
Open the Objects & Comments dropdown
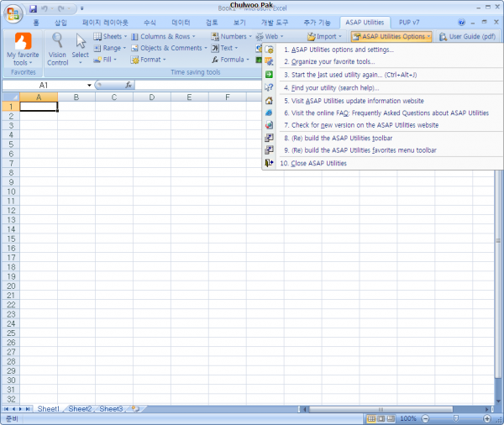169,48
